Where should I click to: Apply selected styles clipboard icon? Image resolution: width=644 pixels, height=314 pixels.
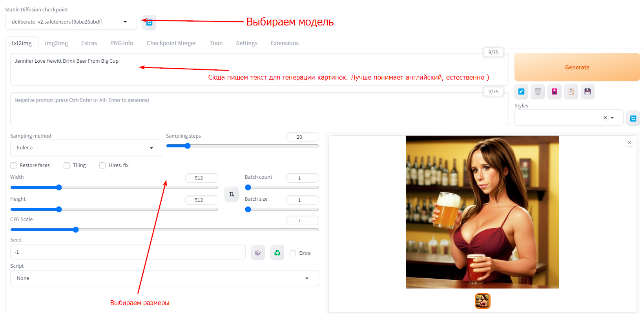point(571,91)
